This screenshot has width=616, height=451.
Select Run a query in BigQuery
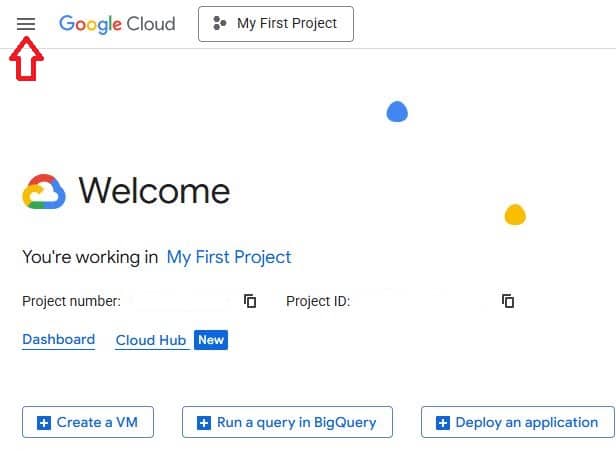point(287,423)
